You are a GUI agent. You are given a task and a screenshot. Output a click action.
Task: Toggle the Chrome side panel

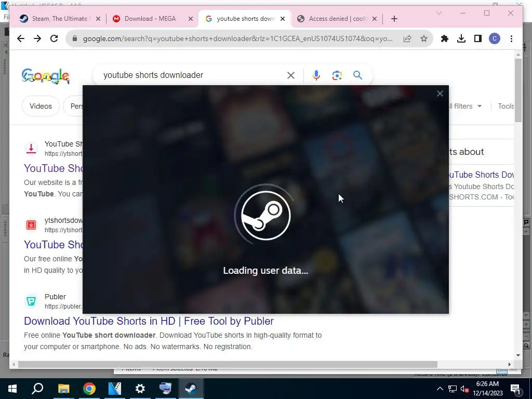pyautogui.click(x=478, y=38)
